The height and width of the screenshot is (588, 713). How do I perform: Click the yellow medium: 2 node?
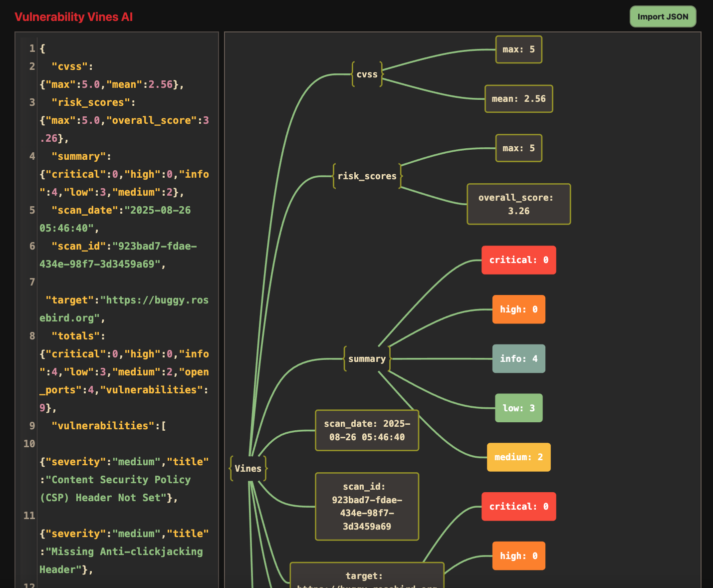coord(518,457)
